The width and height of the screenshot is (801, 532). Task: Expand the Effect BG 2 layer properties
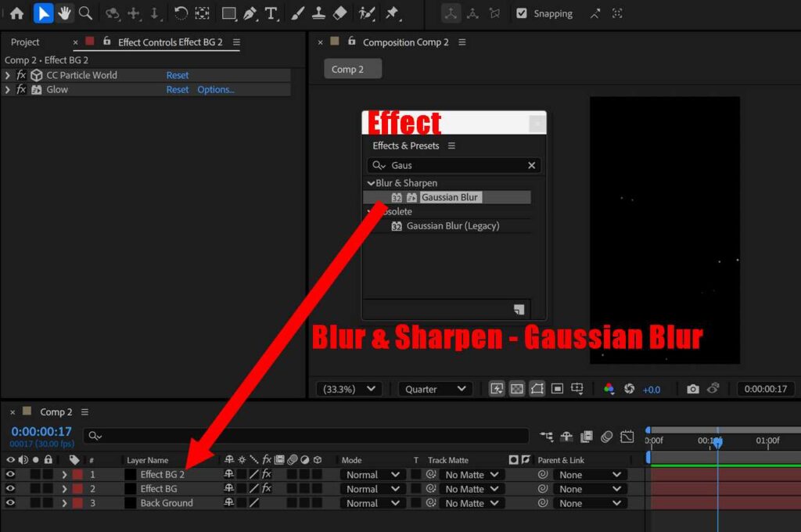(x=64, y=474)
